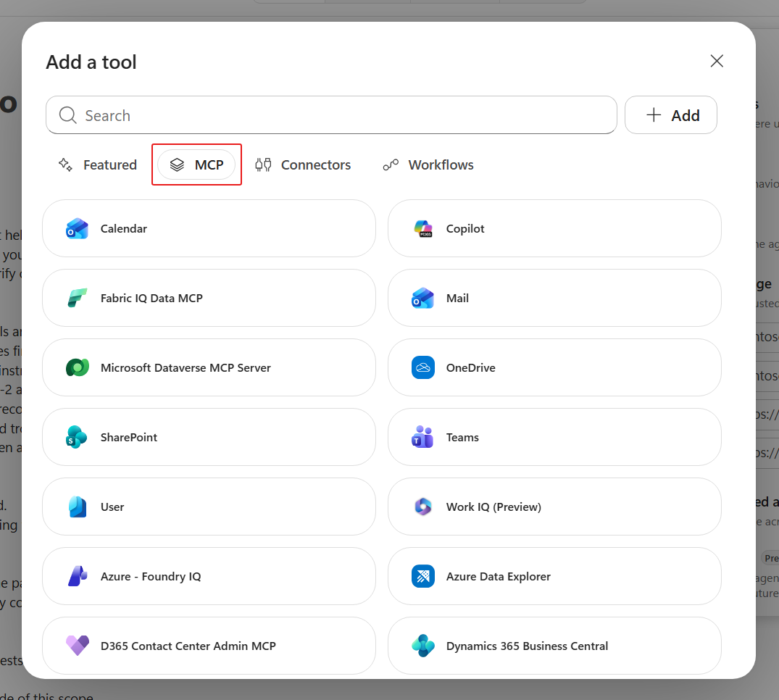
Task: Select Dynamics 365 Business Central text
Action: pyautogui.click(x=527, y=646)
